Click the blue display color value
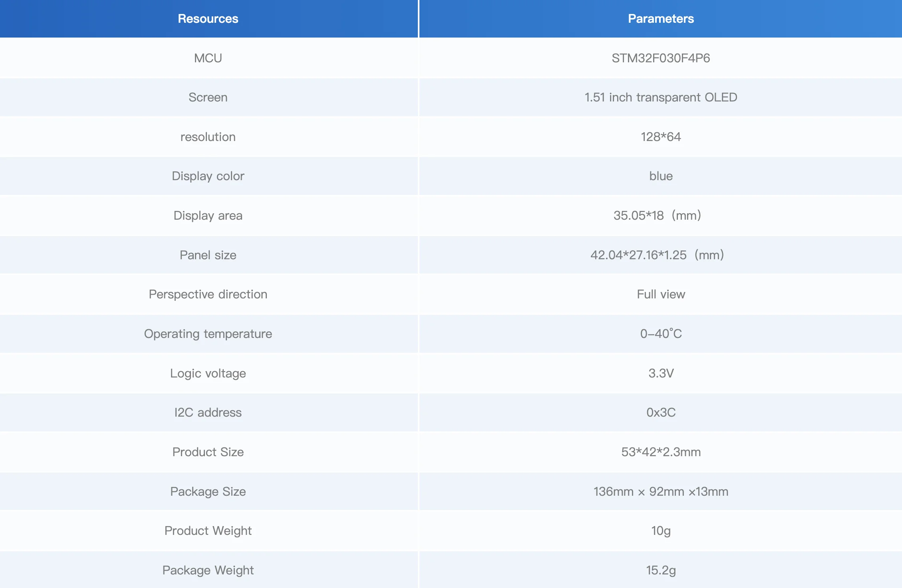The image size is (902, 588). [661, 176]
